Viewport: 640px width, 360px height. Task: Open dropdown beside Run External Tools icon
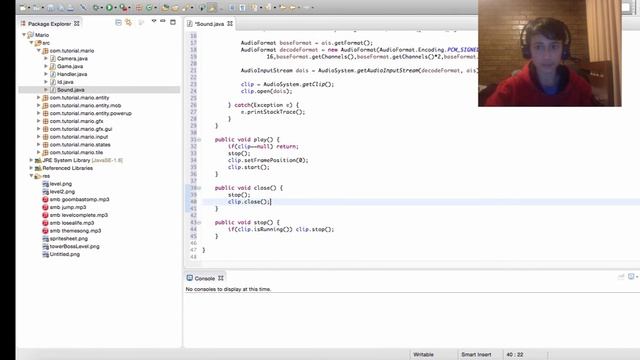pos(129,8)
